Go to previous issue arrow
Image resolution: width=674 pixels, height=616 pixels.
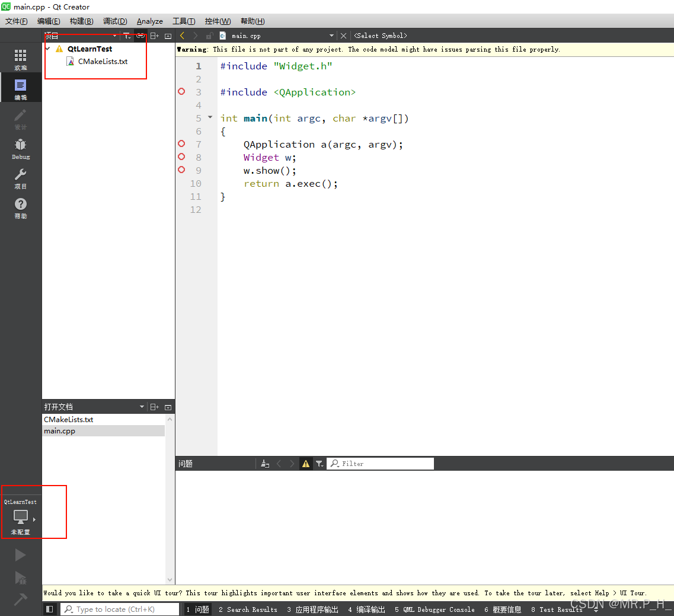tap(279, 464)
